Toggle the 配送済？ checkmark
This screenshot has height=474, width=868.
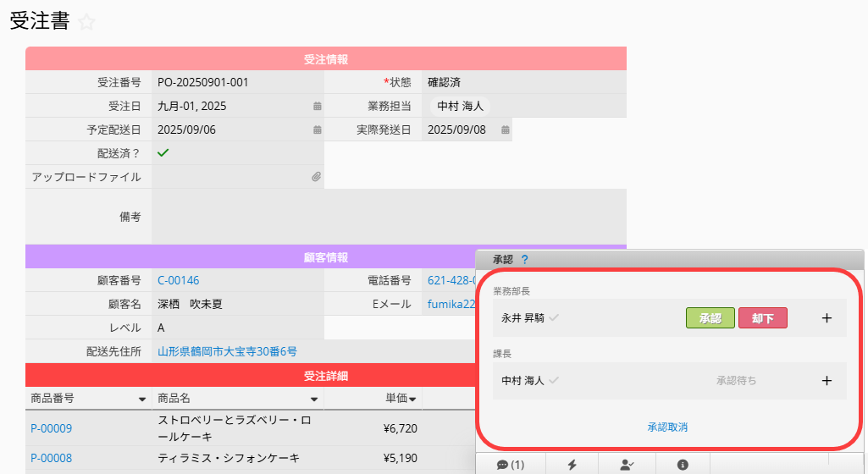coord(163,153)
